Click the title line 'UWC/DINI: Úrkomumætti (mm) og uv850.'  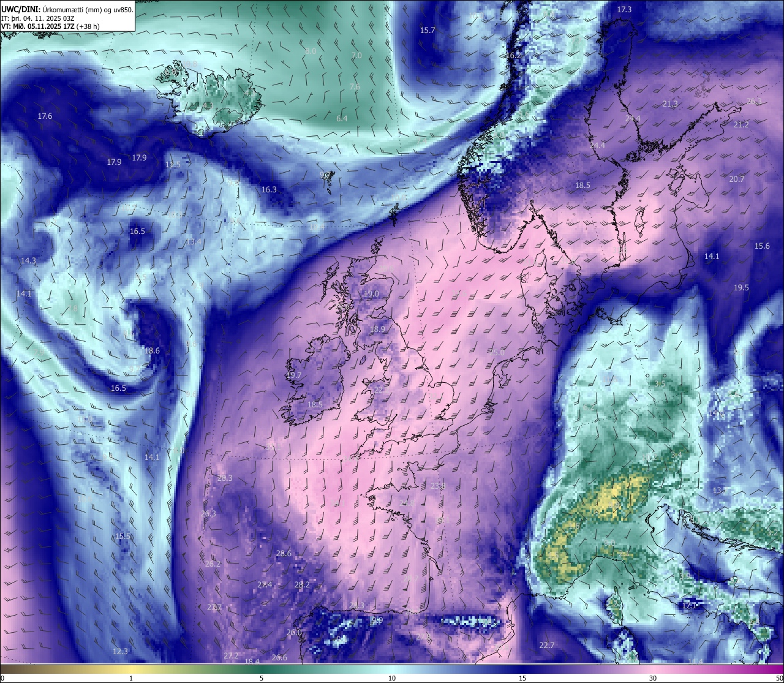point(67,10)
